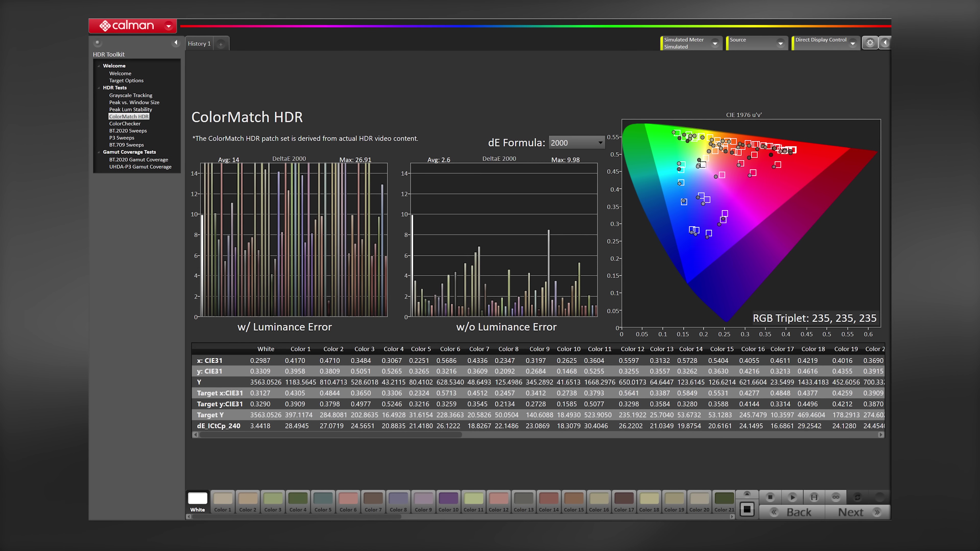Add a new history tab with plus
The height and width of the screenshot is (551, 980).
tap(221, 44)
